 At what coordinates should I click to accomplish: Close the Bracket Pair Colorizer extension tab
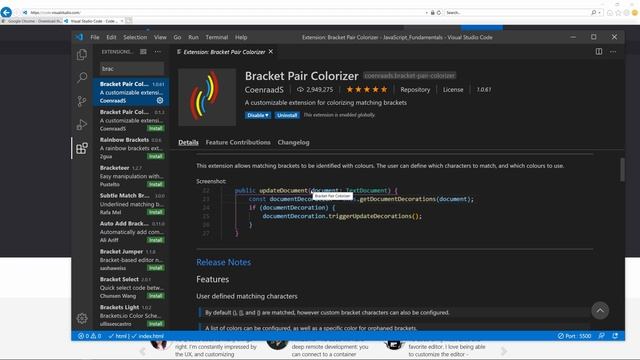pyautogui.click(x=271, y=52)
